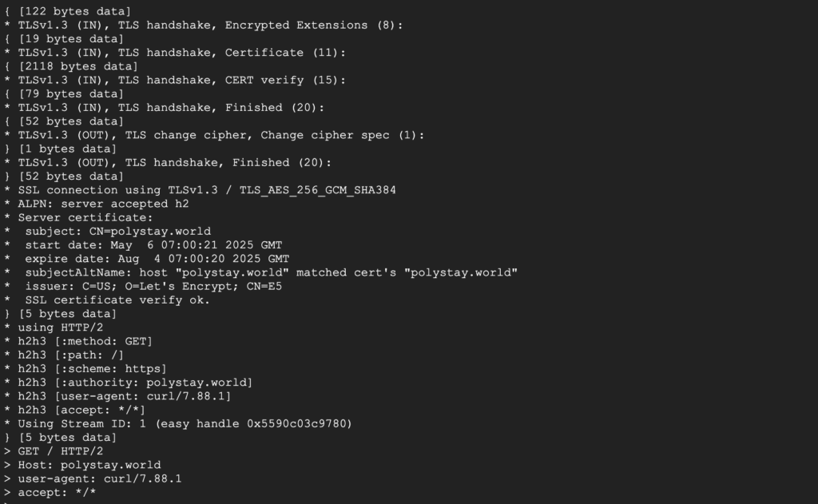Click the using HTTP/2 line

tap(54, 327)
